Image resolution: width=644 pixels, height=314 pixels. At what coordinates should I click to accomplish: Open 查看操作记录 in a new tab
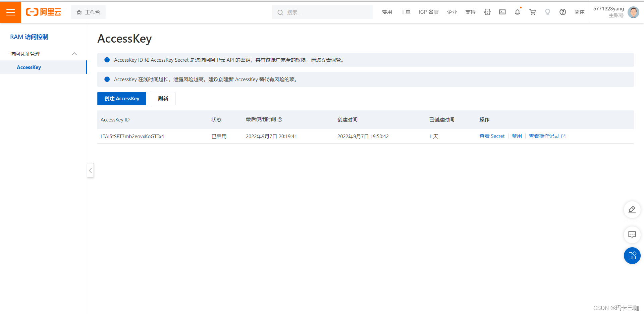click(544, 136)
